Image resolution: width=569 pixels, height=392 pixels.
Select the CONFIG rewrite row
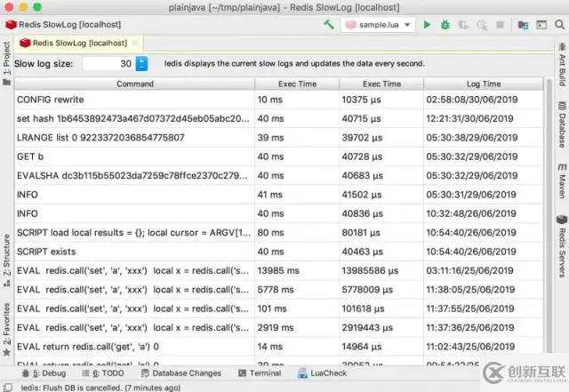pos(279,100)
